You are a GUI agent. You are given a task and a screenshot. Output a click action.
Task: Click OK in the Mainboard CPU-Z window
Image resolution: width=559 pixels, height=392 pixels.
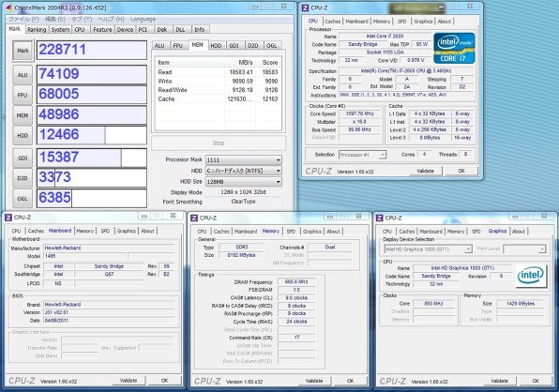[164, 381]
